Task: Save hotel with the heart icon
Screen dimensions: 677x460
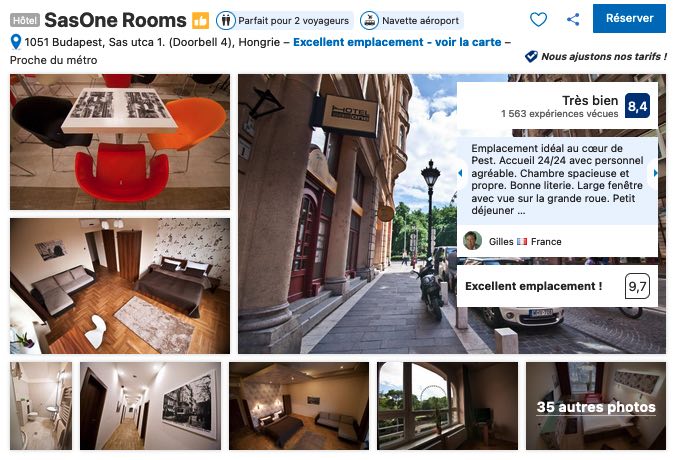Action: 538,19
